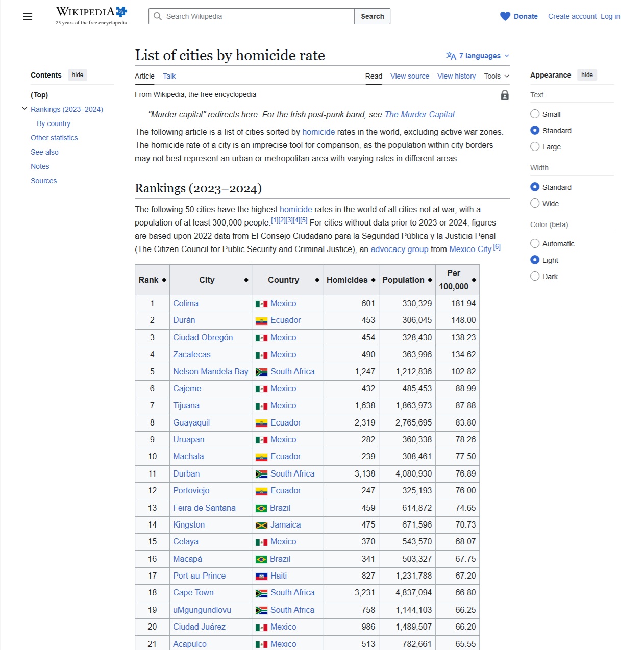Click South Africa flag in Durban row
Image resolution: width=644 pixels, height=650 pixels.
[261, 474]
